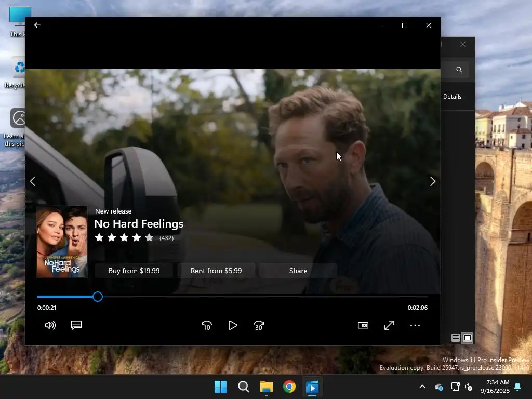This screenshot has height=399, width=532.
Task: Open more options ellipsis menu
Action: pos(415,325)
